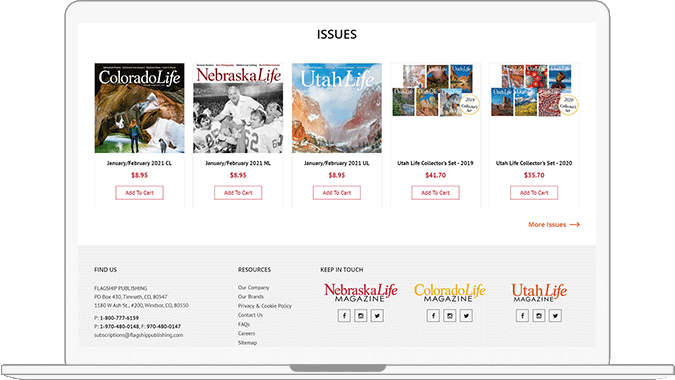675x380 pixels.
Task: Add January/February 2021 NL to cart
Action: point(238,193)
